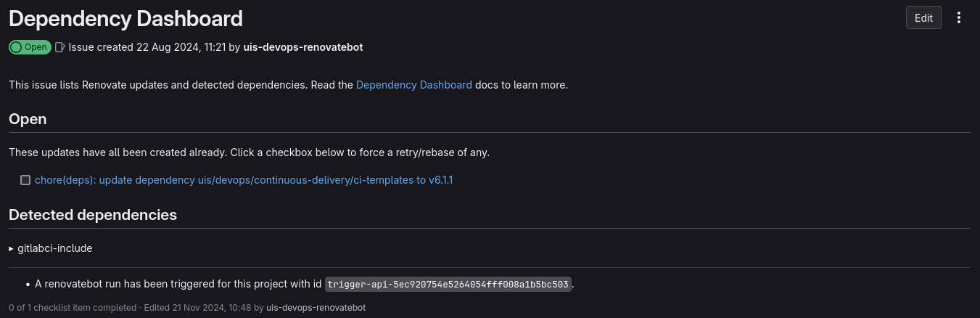Click the green Open status badge
Screen dimensions: 980x318
[30, 47]
